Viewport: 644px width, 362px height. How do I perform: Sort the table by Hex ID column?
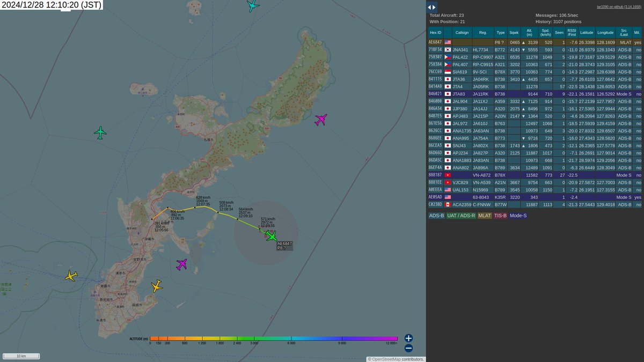point(435,33)
